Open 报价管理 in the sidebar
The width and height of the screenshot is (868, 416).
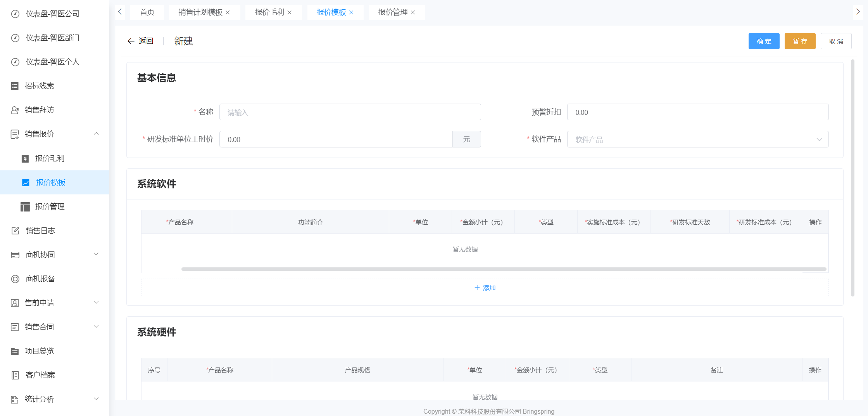tap(50, 206)
